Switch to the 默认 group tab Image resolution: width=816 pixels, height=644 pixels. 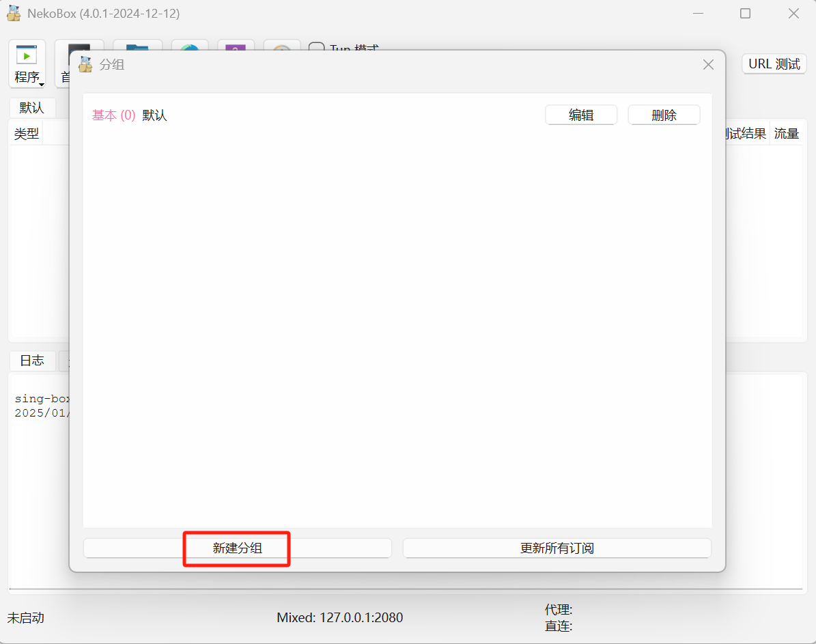(31, 108)
